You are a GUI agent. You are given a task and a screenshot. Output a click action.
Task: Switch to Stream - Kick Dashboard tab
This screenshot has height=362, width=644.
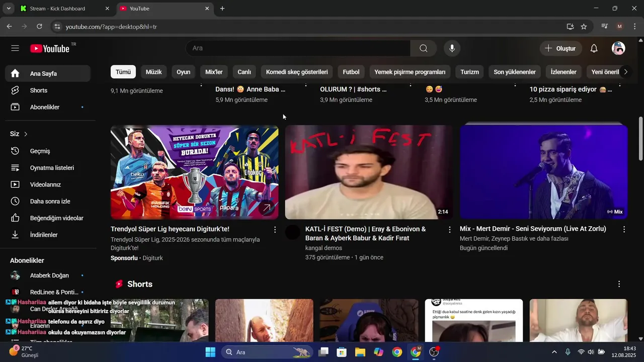[x=64, y=9]
